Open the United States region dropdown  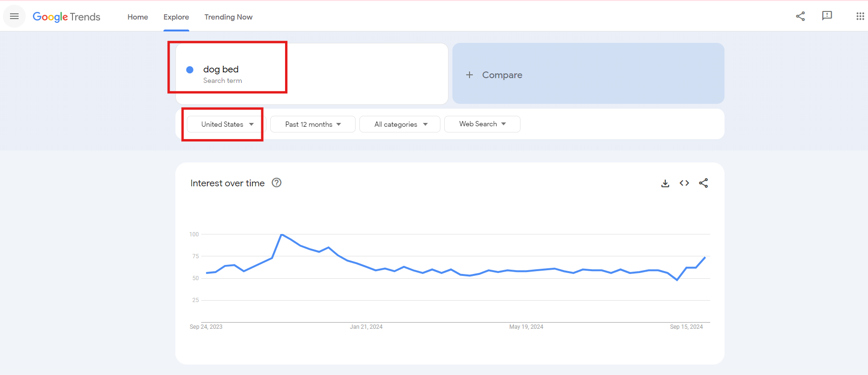click(226, 124)
